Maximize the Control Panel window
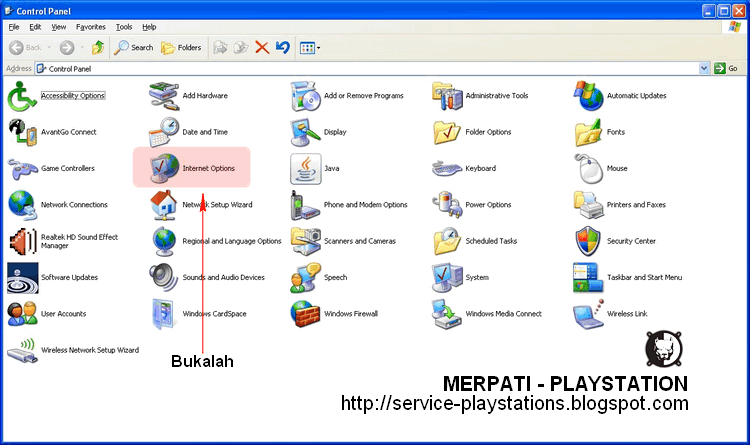The height and width of the screenshot is (445, 750). click(724, 11)
